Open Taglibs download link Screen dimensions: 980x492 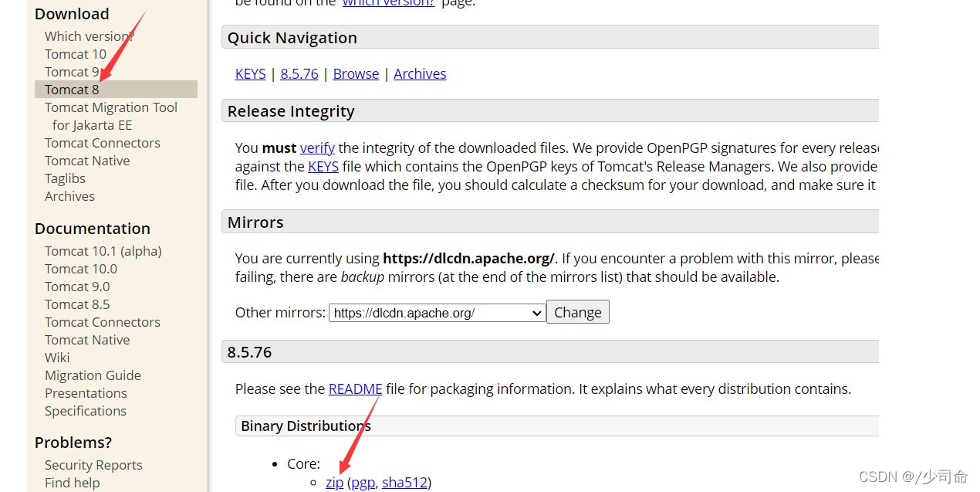point(65,178)
